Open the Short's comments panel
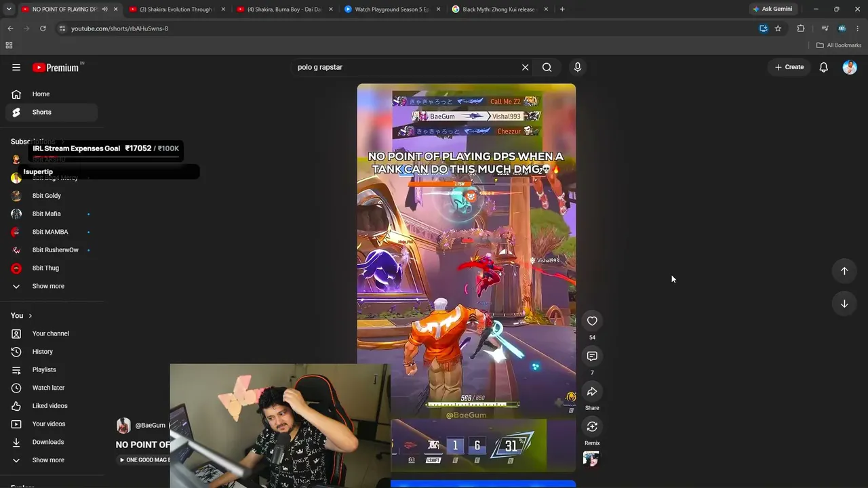Viewport: 868px width, 488px height. [592, 357]
